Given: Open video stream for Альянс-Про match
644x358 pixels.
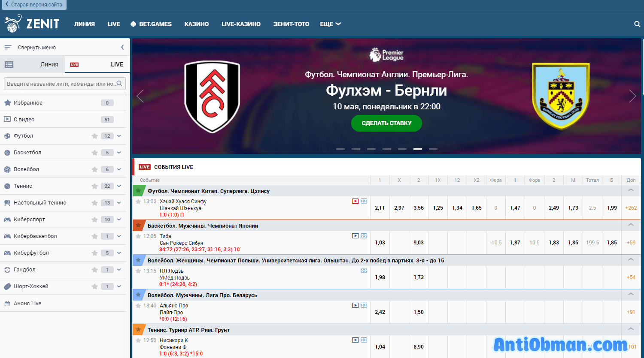Looking at the screenshot, I should (355, 305).
